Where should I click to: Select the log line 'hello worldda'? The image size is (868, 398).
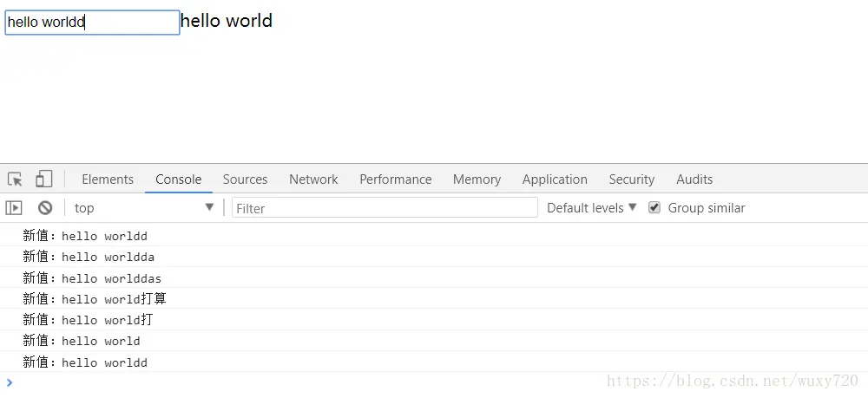coord(434,257)
